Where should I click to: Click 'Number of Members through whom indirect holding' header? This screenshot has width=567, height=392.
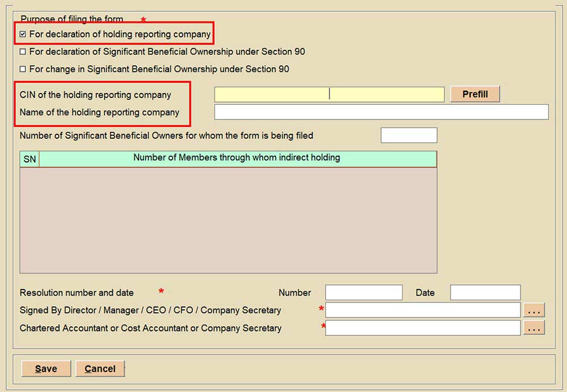click(237, 158)
